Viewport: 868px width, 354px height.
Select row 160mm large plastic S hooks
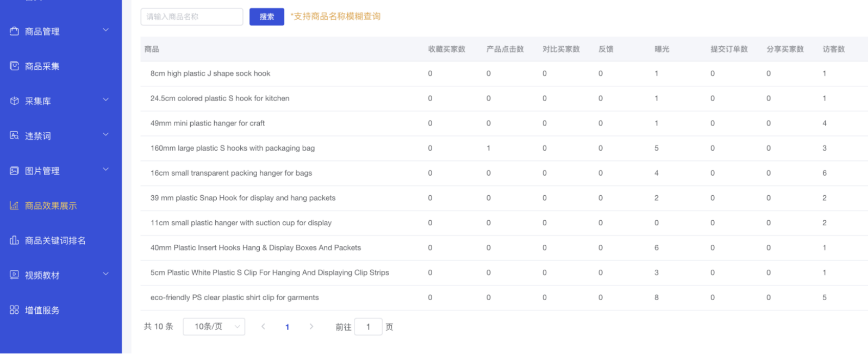[504, 148]
